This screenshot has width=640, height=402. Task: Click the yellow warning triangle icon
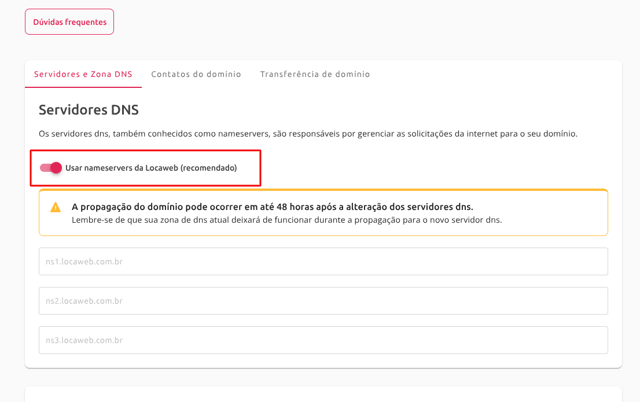[x=56, y=207]
